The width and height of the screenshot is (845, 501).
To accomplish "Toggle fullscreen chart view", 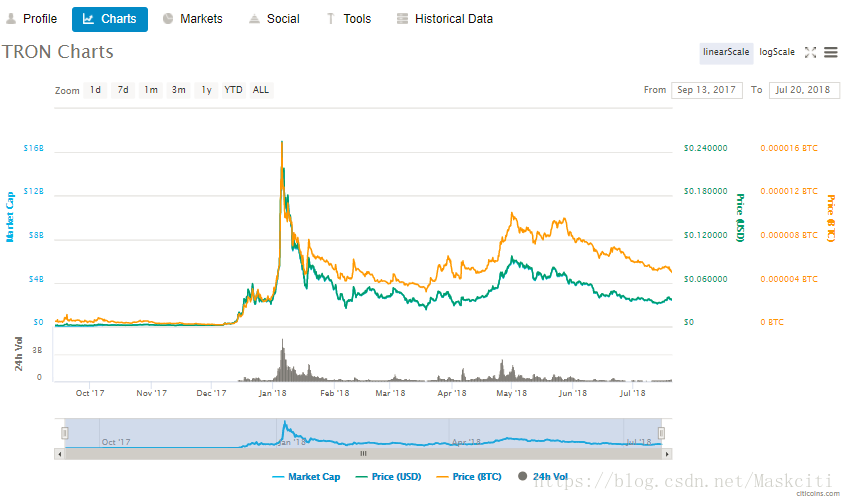I will click(810, 52).
